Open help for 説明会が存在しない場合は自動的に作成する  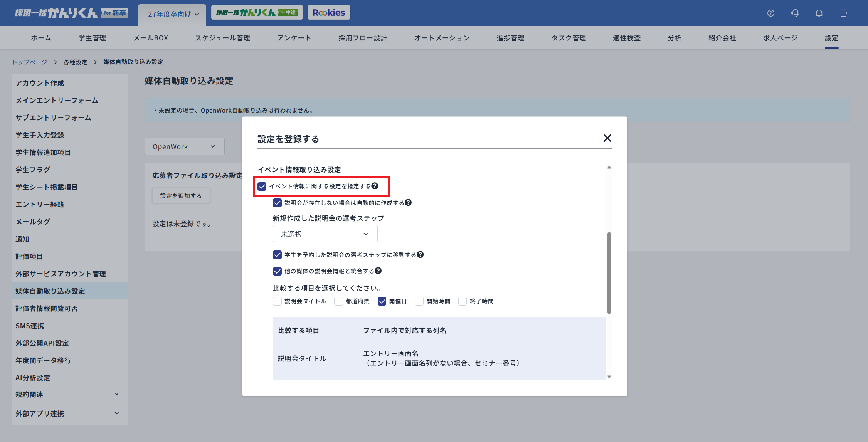click(409, 202)
